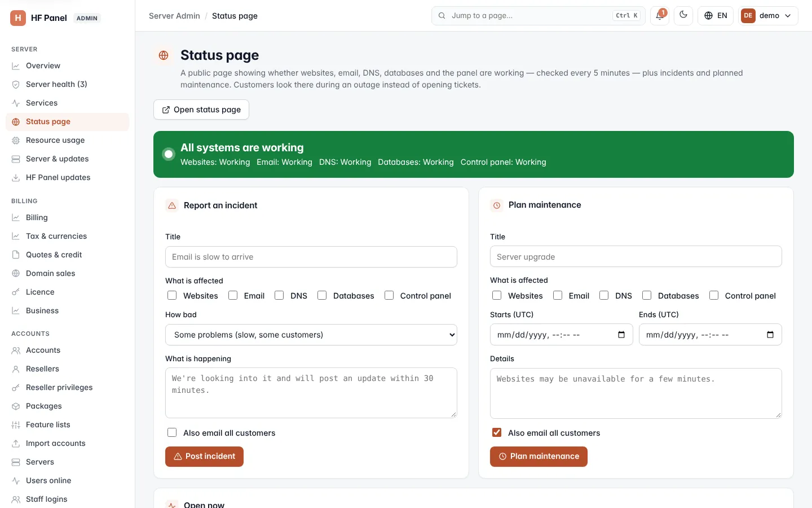This screenshot has width=812, height=508.
Task: Click the Overview chart icon in sidebar
Action: [x=16, y=66]
